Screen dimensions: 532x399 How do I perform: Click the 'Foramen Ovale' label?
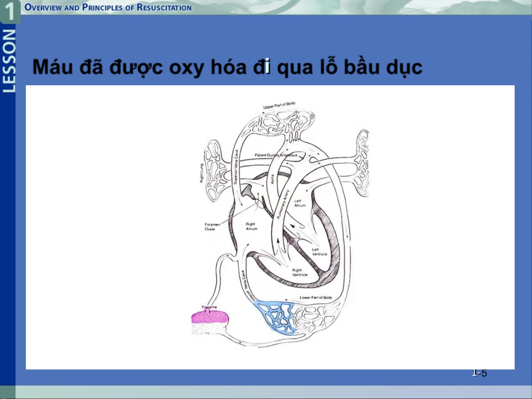pyautogui.click(x=212, y=227)
